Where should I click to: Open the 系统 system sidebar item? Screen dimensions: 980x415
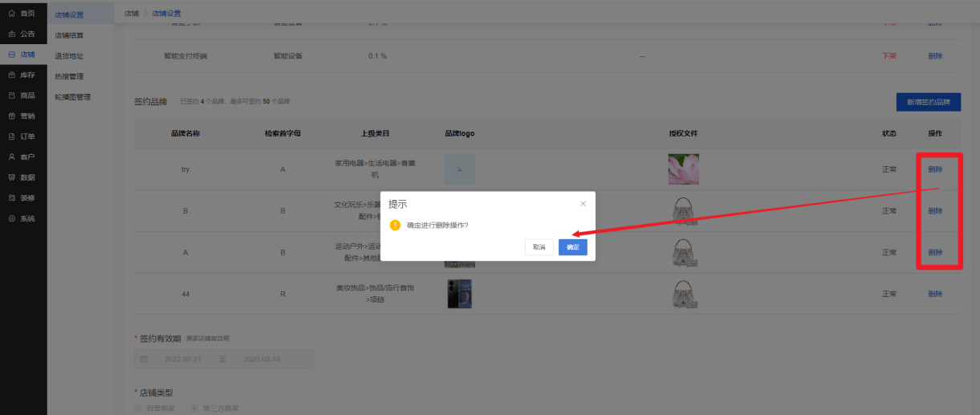[x=22, y=218]
